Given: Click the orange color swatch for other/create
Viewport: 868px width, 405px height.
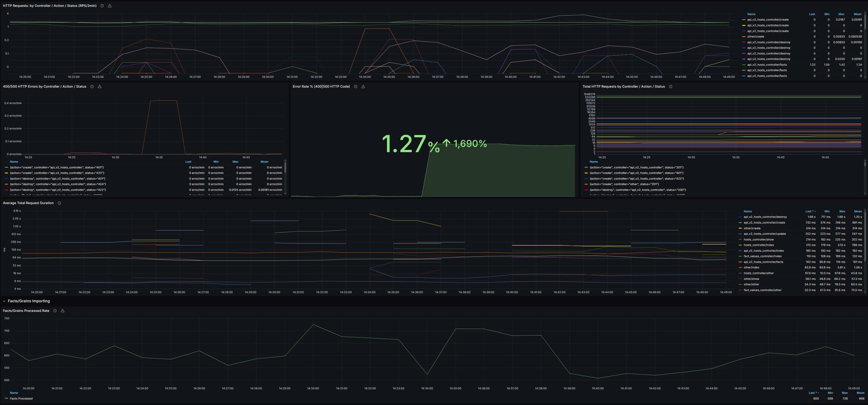Looking at the screenshot, I should [744, 37].
